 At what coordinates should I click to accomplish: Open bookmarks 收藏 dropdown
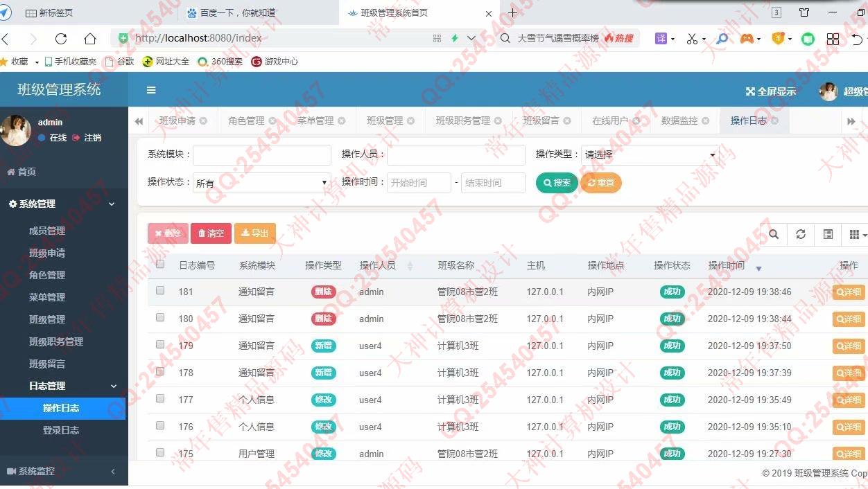[37, 62]
